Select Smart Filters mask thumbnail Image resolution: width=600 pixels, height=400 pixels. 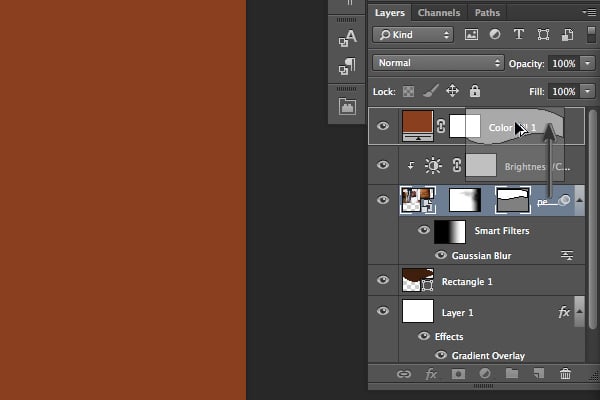pyautogui.click(x=450, y=232)
